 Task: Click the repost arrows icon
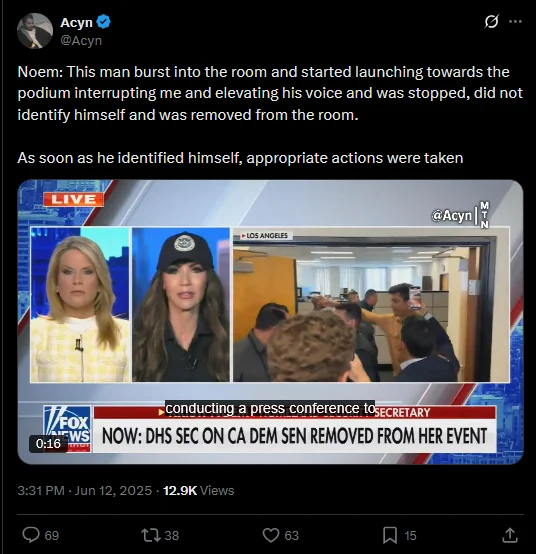click(151, 535)
